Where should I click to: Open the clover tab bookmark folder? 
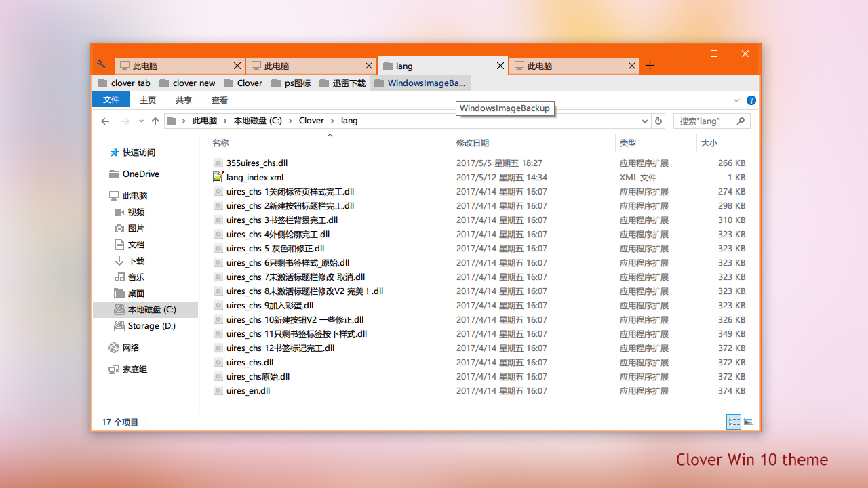click(123, 83)
